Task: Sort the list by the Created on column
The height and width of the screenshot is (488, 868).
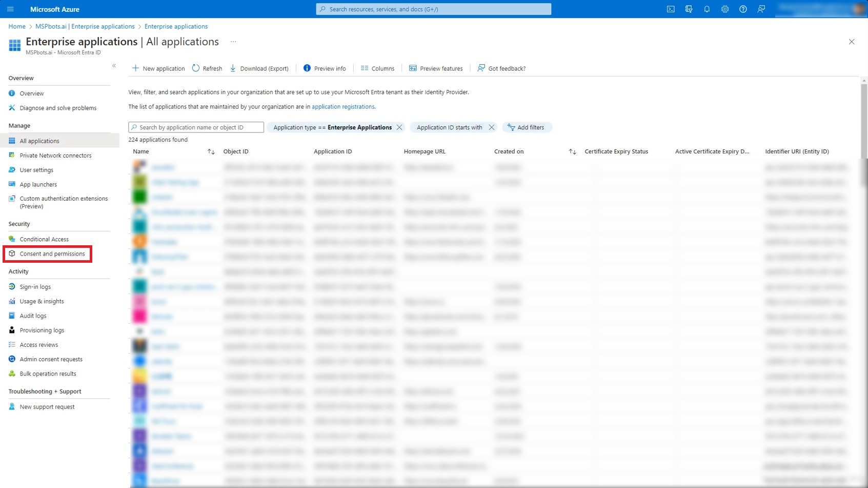Action: 572,151
